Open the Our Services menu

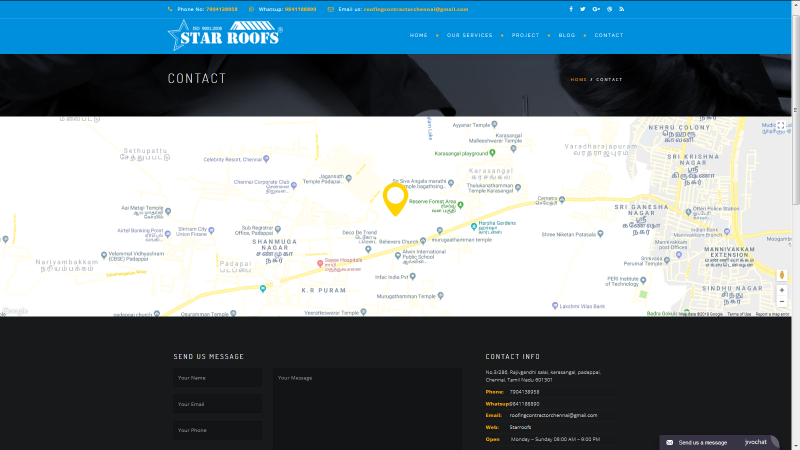469,35
